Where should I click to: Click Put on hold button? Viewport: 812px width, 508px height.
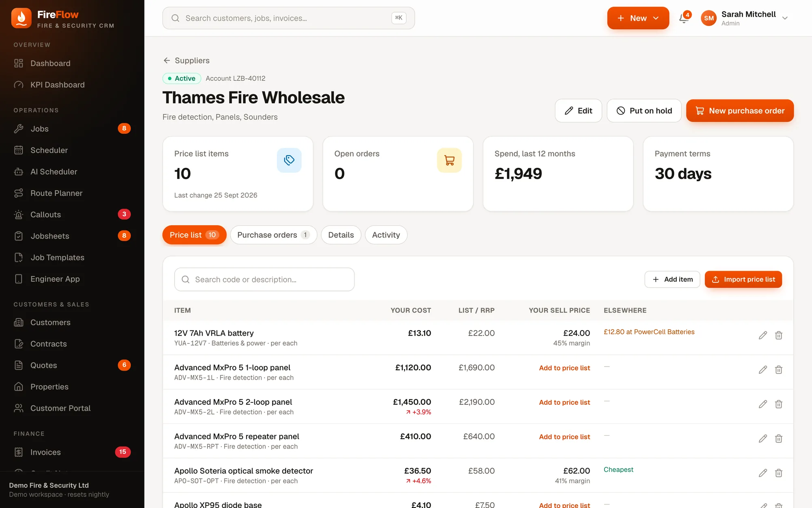[644, 111]
